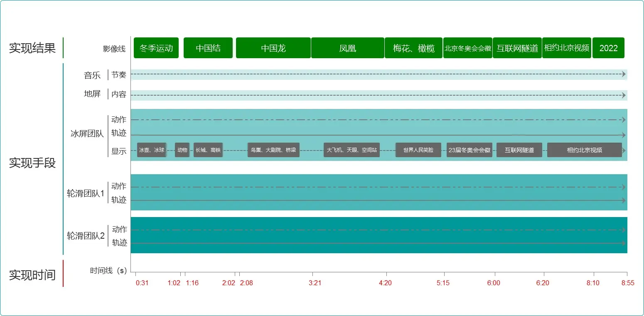Select the 鸟巢、大剧院、桥梁 block
Image resolution: width=644 pixels, height=316 pixels.
(x=273, y=150)
